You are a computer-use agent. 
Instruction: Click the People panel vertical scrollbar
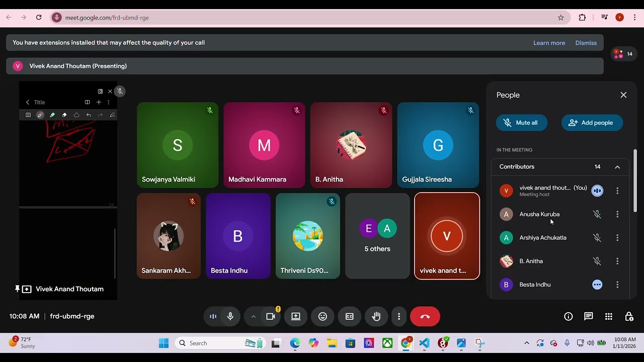[x=635, y=181]
